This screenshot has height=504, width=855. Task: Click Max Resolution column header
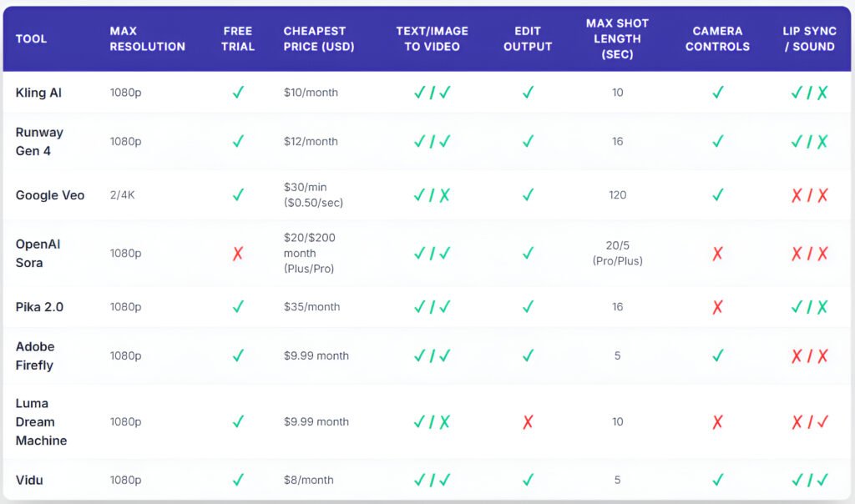point(147,38)
